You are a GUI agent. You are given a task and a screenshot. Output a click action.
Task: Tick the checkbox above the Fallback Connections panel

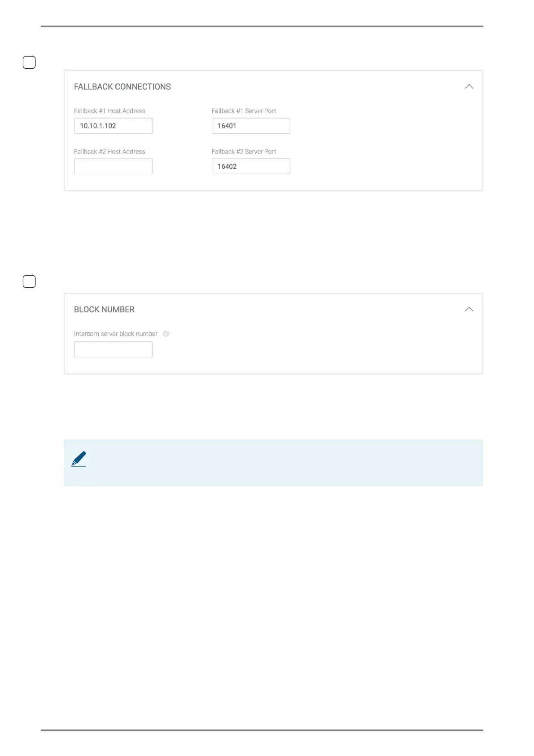[x=29, y=62]
